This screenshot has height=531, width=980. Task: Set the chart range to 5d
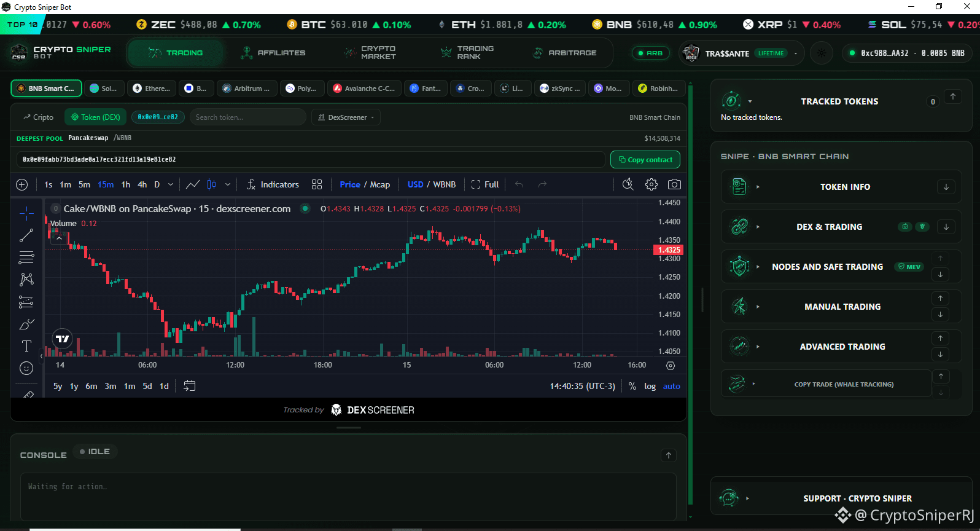coord(147,386)
